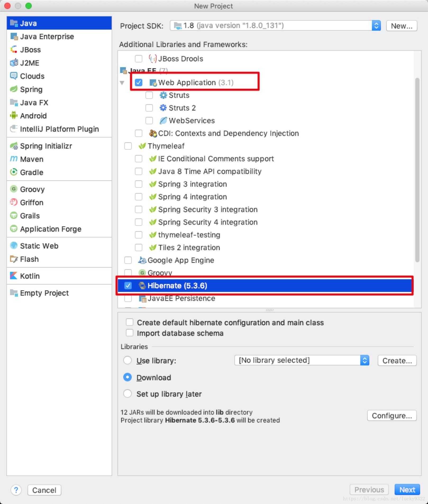Click the IntelliJ Platform Plugin icon

(x=14, y=129)
